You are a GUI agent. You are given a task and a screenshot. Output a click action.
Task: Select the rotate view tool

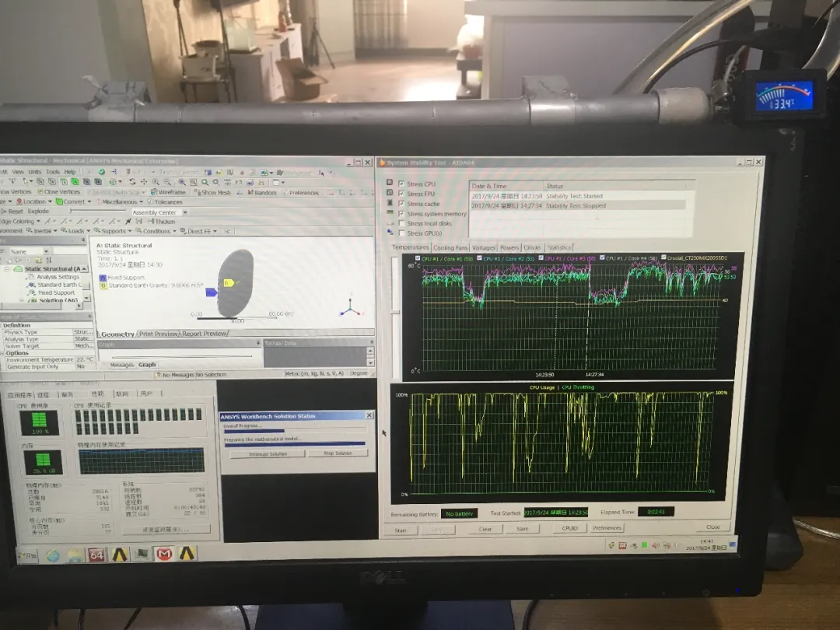(132, 182)
